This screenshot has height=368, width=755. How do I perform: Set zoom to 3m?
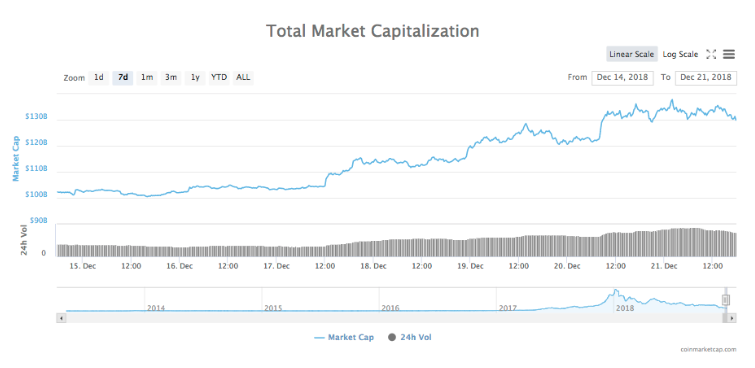click(171, 78)
